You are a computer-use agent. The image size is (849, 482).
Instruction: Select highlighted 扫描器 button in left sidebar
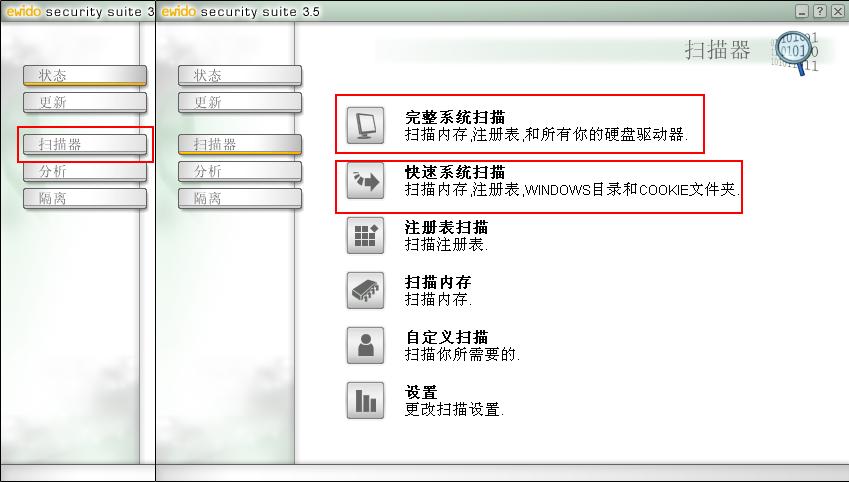tap(85, 144)
